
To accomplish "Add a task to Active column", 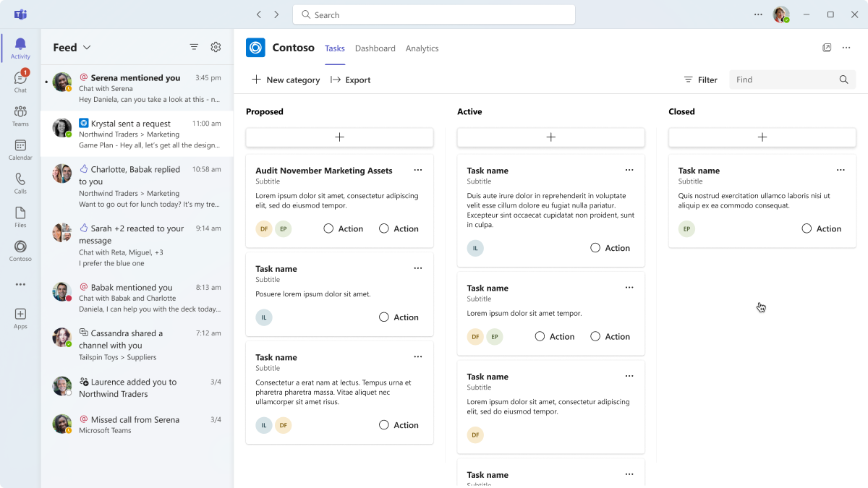I will point(550,137).
